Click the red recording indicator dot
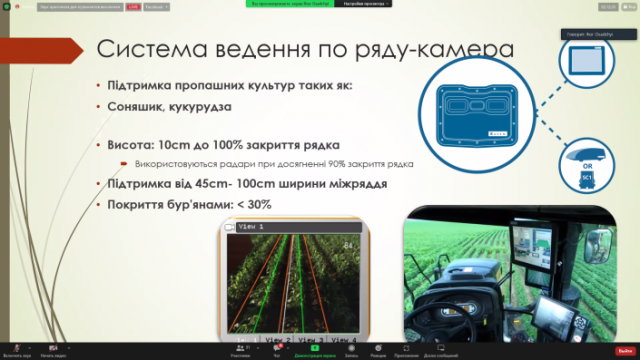This screenshot has height=360, width=640. 17,7
